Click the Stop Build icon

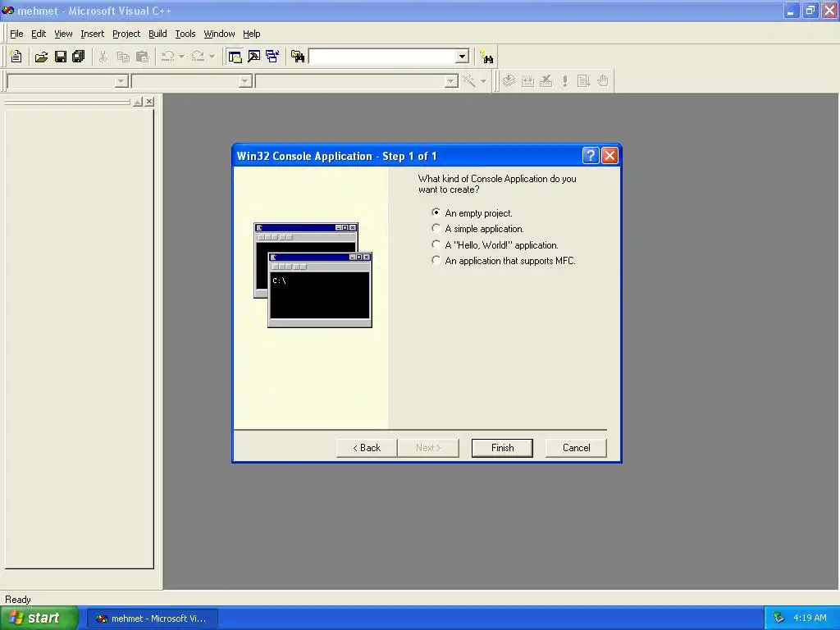pyautogui.click(x=546, y=81)
